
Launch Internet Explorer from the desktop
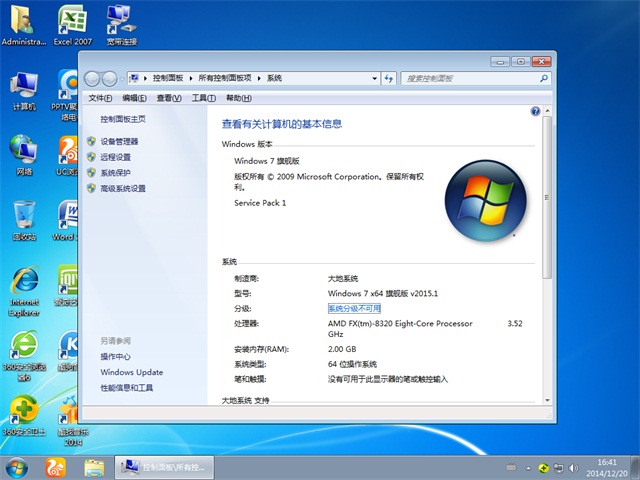tap(24, 285)
